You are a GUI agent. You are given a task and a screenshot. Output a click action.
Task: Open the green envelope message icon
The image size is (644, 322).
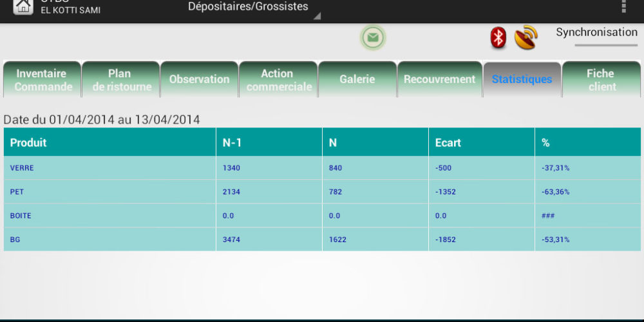point(373,38)
